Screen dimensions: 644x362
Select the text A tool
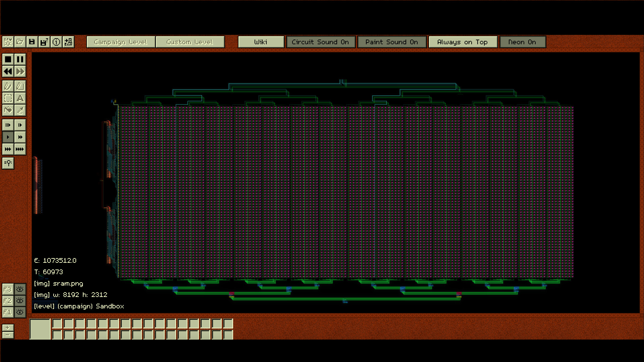pyautogui.click(x=20, y=98)
